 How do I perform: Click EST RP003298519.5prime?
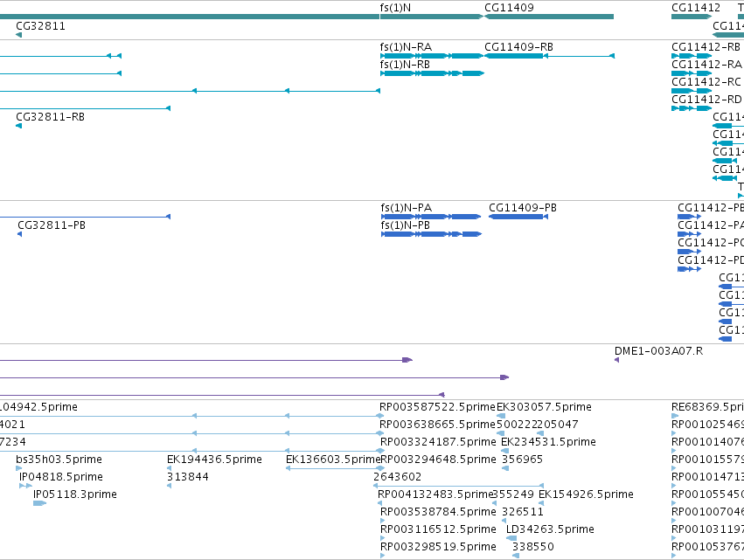438,547
